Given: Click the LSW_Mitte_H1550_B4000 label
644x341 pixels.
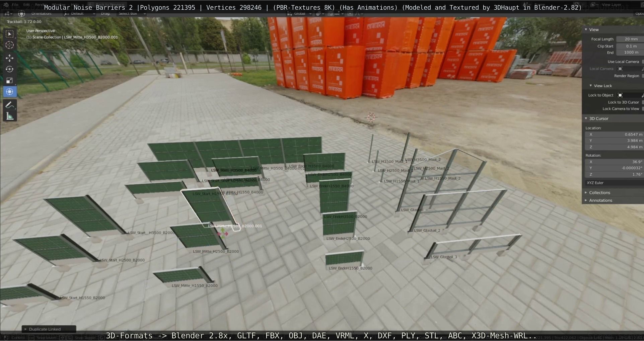Looking at the screenshot, I should coord(240,192).
